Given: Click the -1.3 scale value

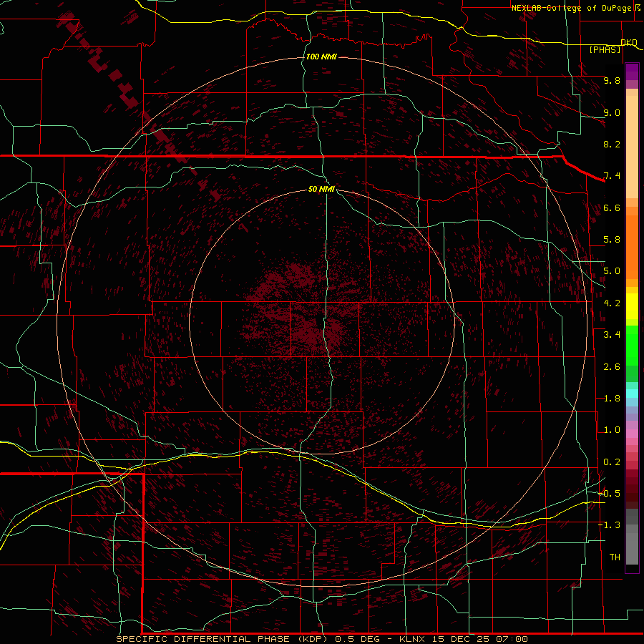Looking at the screenshot, I should 610,525.
